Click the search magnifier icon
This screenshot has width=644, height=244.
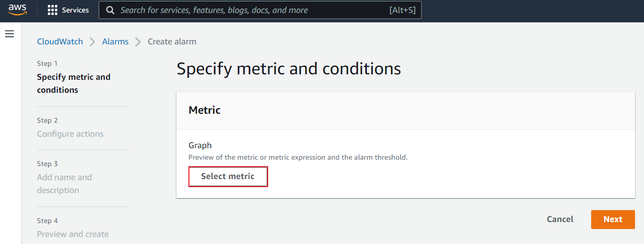(x=110, y=10)
